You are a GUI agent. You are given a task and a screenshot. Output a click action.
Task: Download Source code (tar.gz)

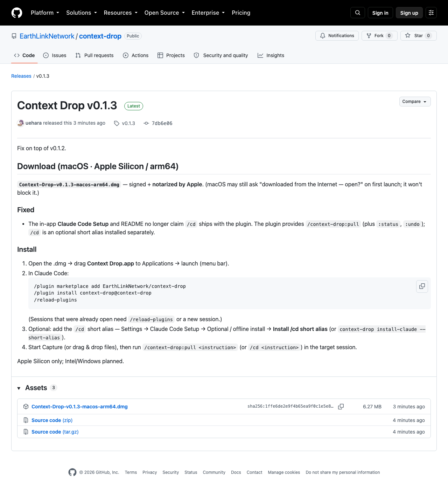click(55, 432)
